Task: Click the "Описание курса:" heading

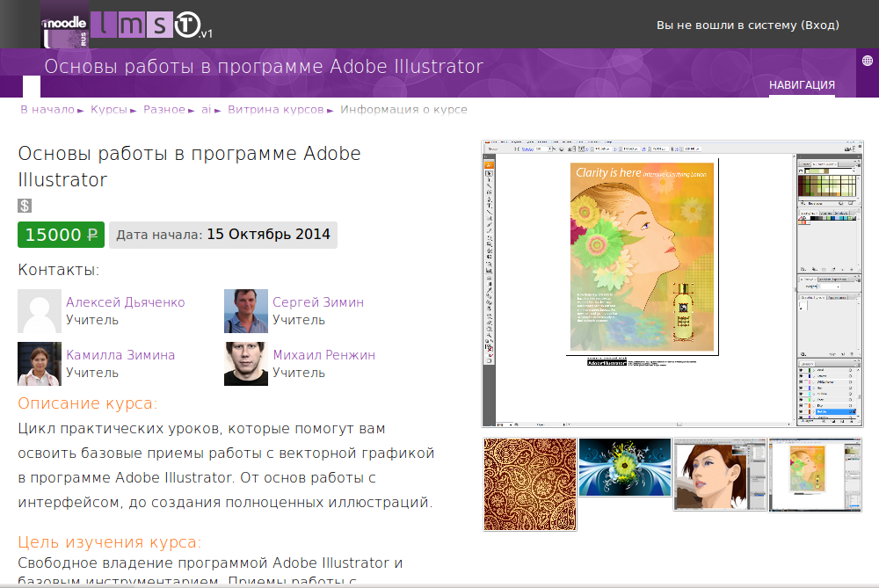Action: click(87, 403)
